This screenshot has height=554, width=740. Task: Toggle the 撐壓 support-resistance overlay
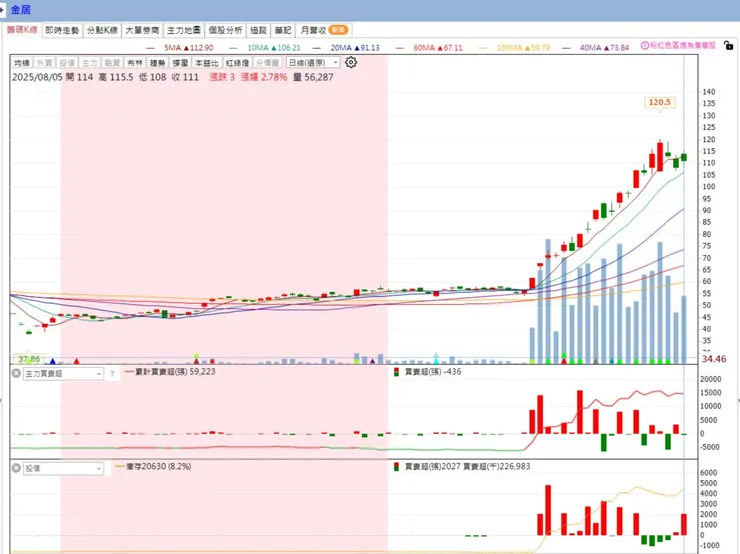coord(180,63)
